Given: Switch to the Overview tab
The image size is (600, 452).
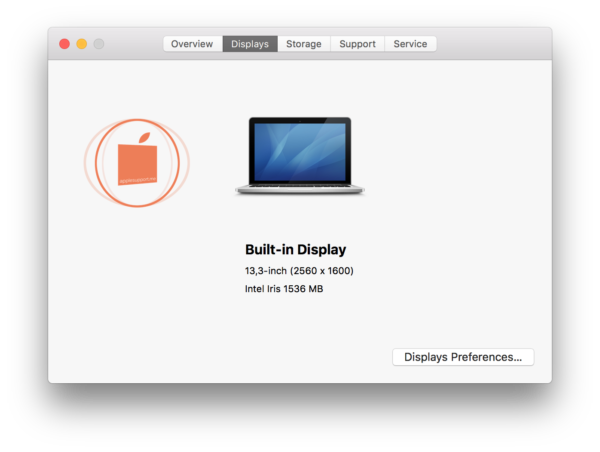Looking at the screenshot, I should [192, 44].
